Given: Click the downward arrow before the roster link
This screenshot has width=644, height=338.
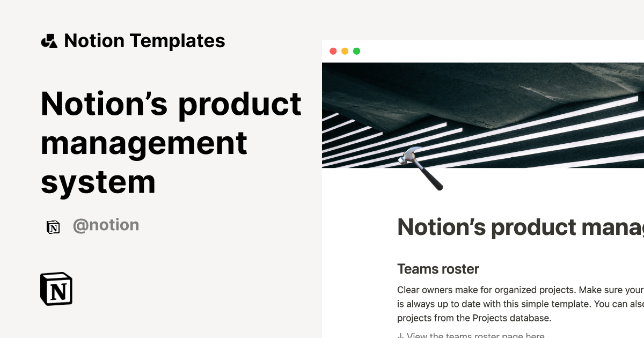Looking at the screenshot, I should pyautogui.click(x=400, y=335).
